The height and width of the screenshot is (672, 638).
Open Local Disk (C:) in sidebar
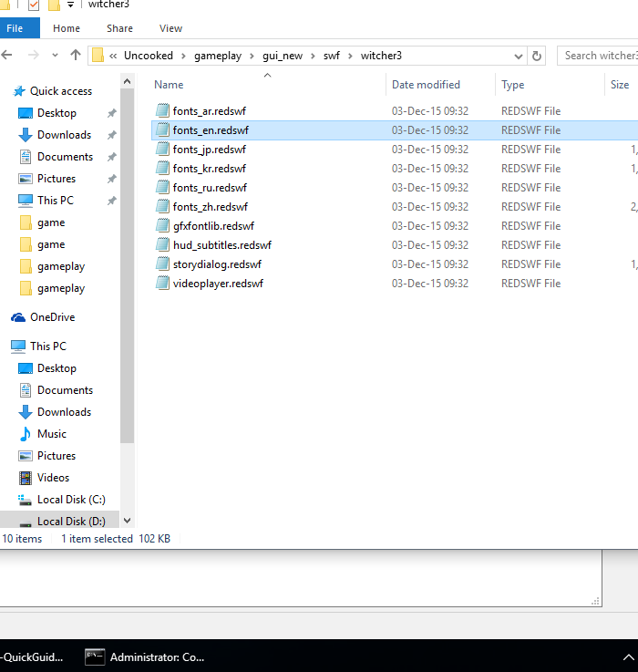[71, 500]
